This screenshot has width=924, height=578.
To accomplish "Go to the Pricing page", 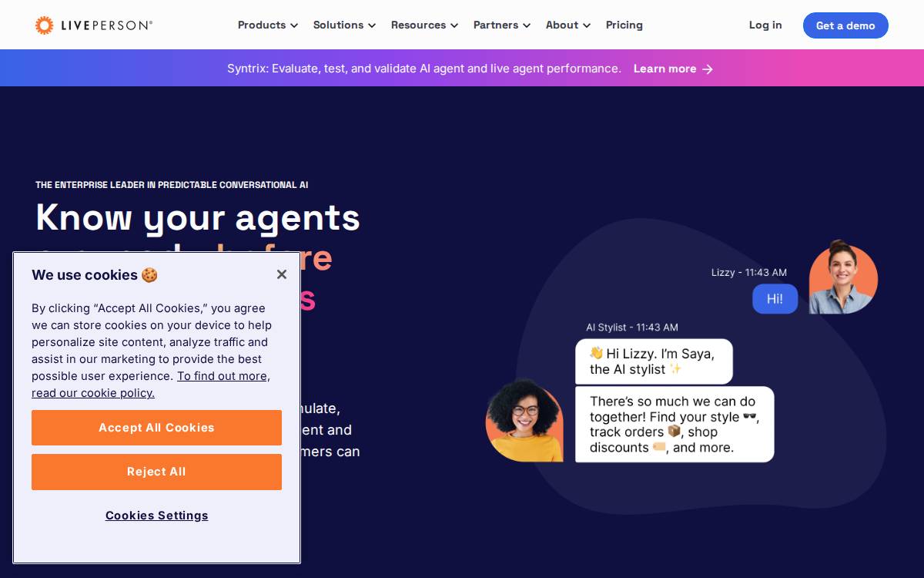I will (624, 25).
